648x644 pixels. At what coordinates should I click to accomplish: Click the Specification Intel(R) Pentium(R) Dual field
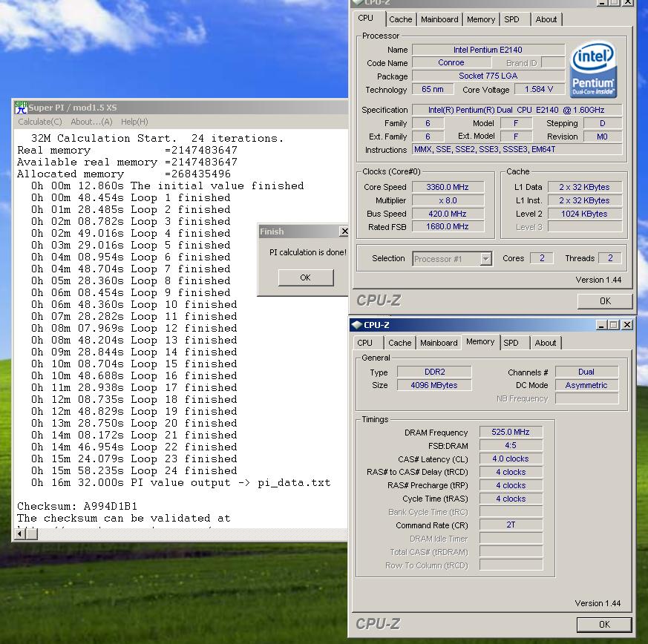[517, 110]
